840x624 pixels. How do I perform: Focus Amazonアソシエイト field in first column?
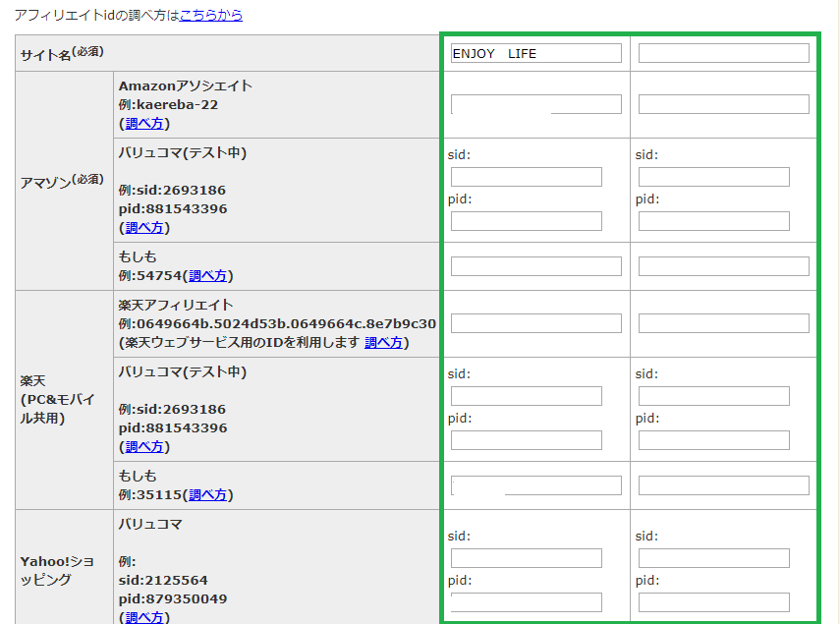[536, 104]
